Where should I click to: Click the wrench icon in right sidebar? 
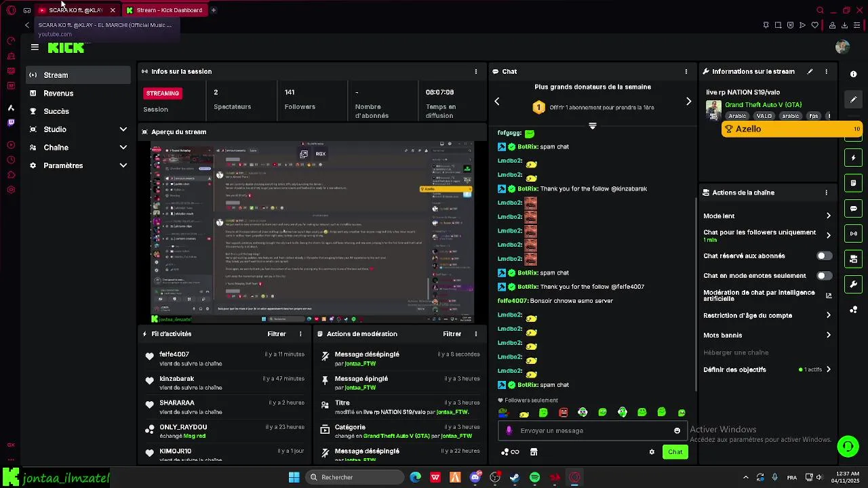pyautogui.click(x=854, y=284)
